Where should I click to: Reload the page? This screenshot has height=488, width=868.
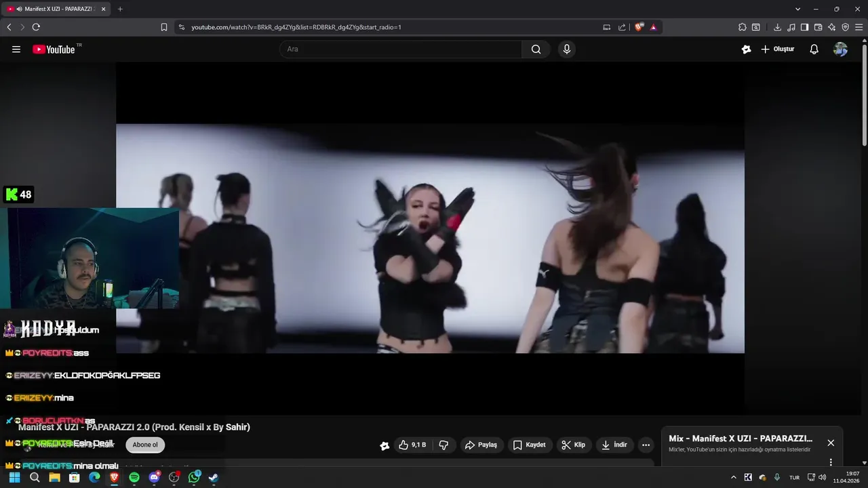click(x=36, y=27)
